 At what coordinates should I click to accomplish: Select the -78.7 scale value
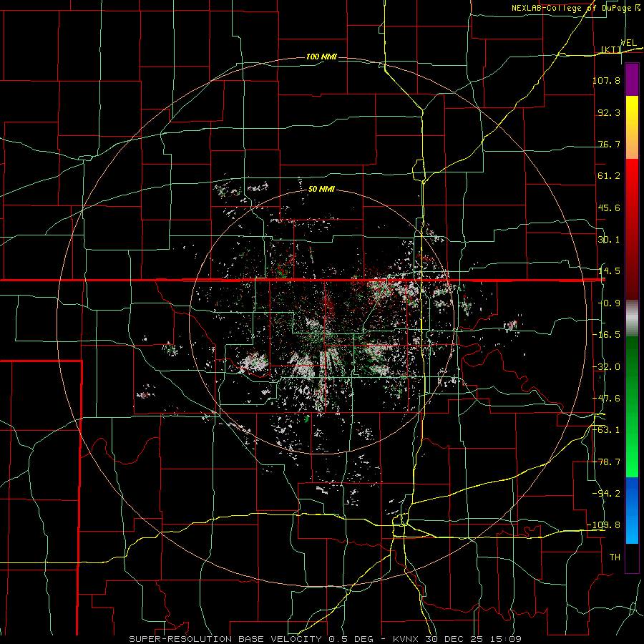tap(606, 462)
